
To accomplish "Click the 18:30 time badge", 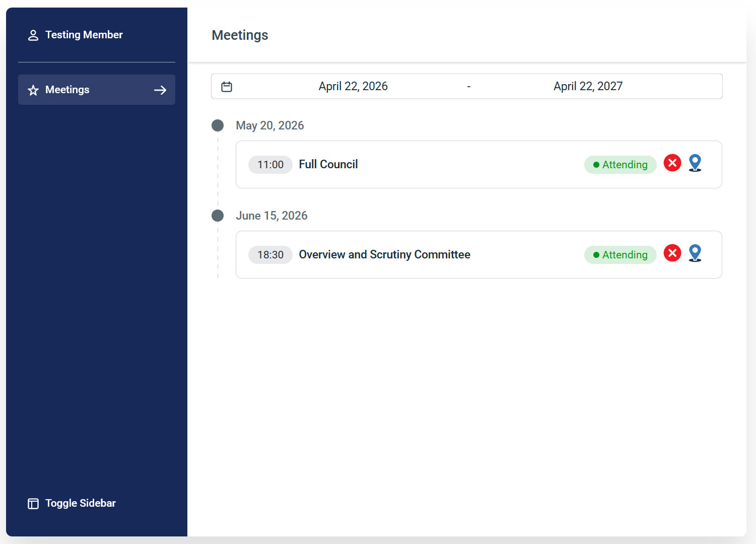I will point(270,255).
